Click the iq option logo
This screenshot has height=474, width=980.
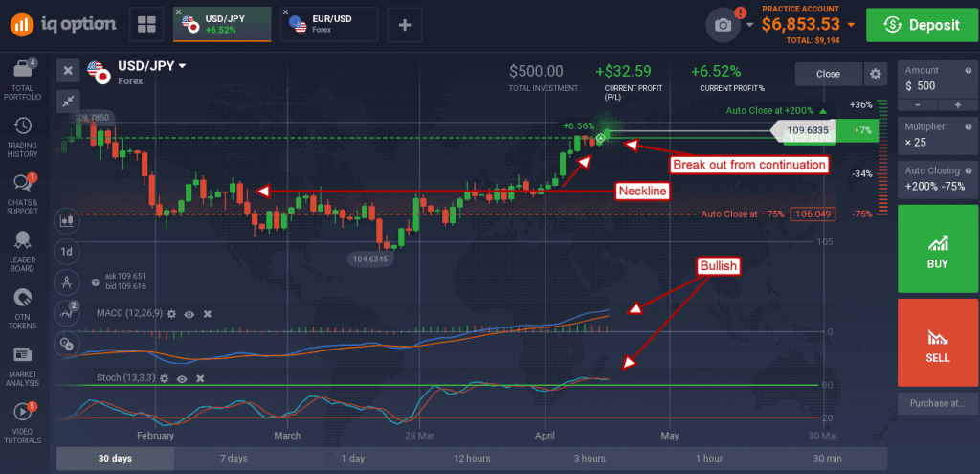63,24
